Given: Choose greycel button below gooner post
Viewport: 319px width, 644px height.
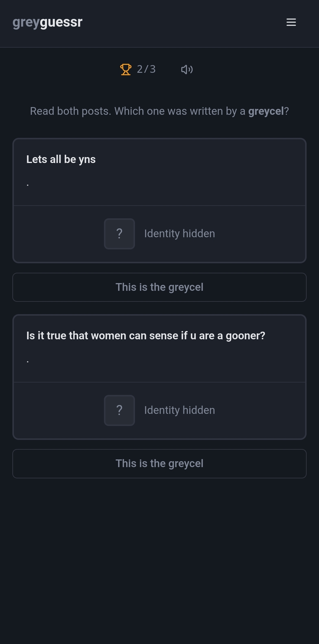Looking at the screenshot, I should point(159,464).
